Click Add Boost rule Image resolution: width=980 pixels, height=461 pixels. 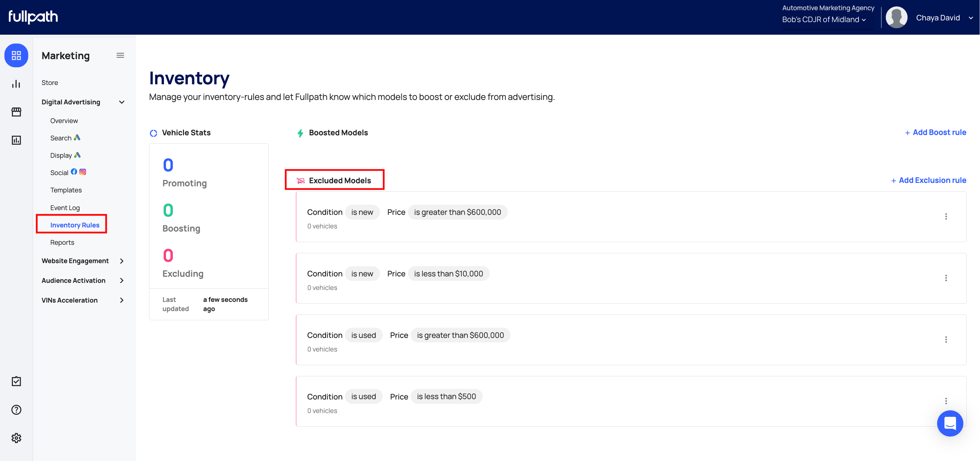pyautogui.click(x=935, y=132)
